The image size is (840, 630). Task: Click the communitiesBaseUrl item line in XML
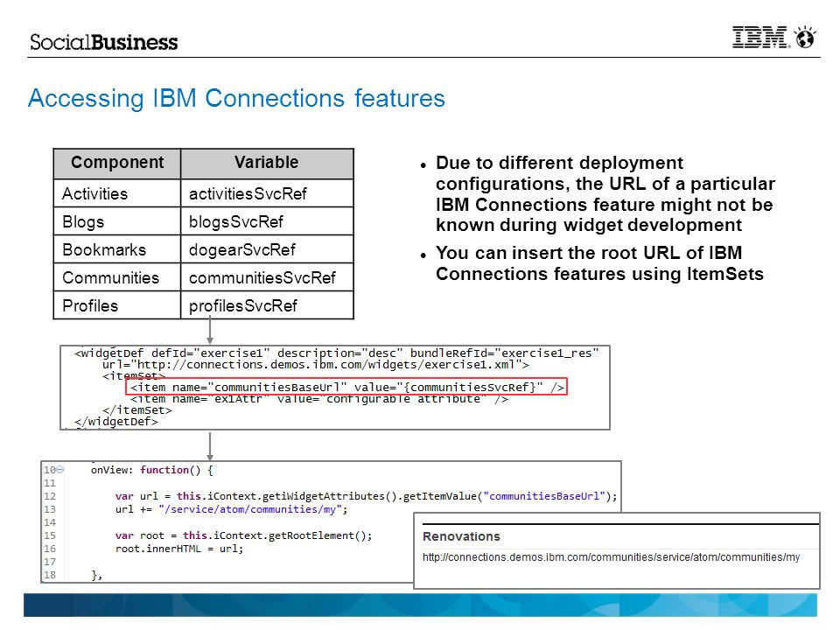tap(346, 387)
